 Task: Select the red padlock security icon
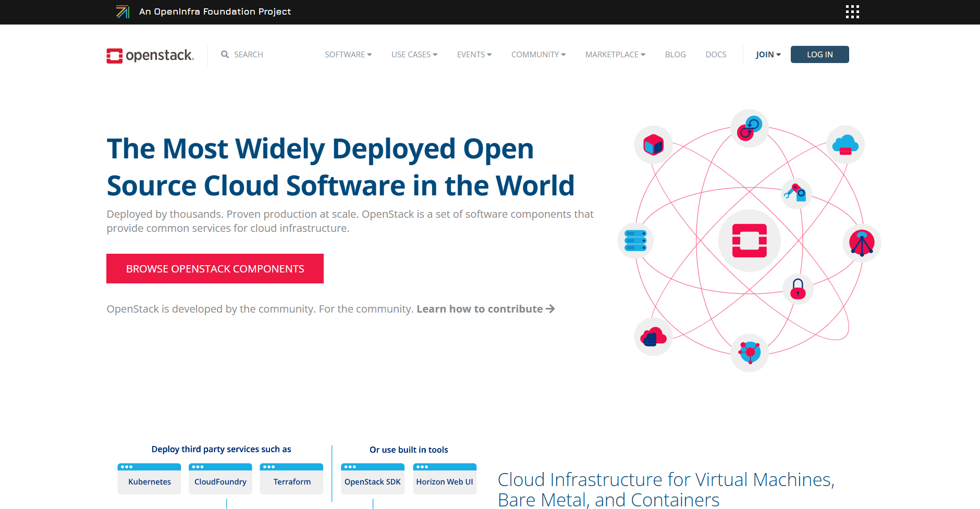point(798,289)
